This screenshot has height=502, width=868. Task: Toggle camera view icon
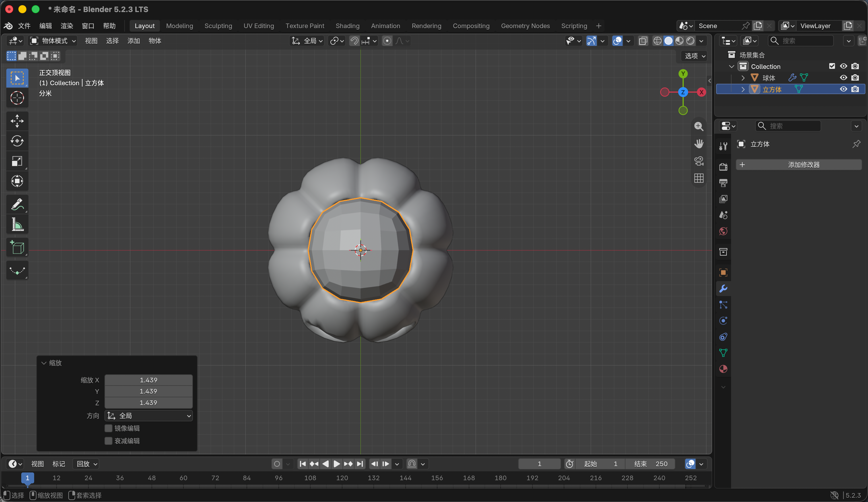tap(699, 161)
